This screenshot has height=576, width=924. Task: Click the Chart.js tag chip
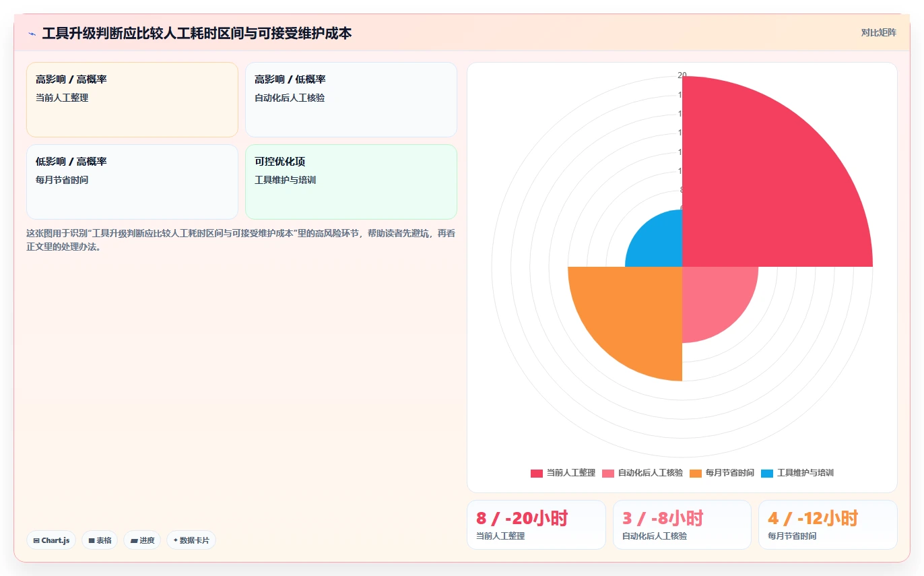(51, 540)
